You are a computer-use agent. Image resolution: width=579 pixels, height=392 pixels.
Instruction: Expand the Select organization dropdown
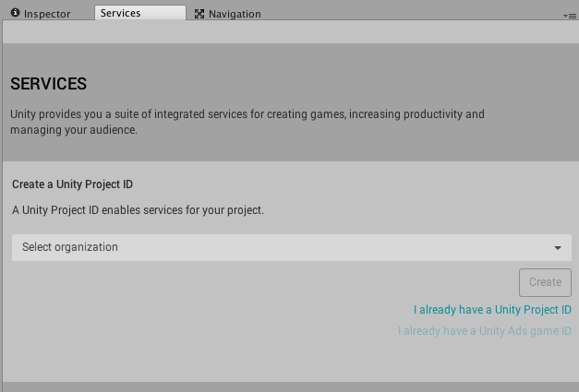tap(291, 247)
